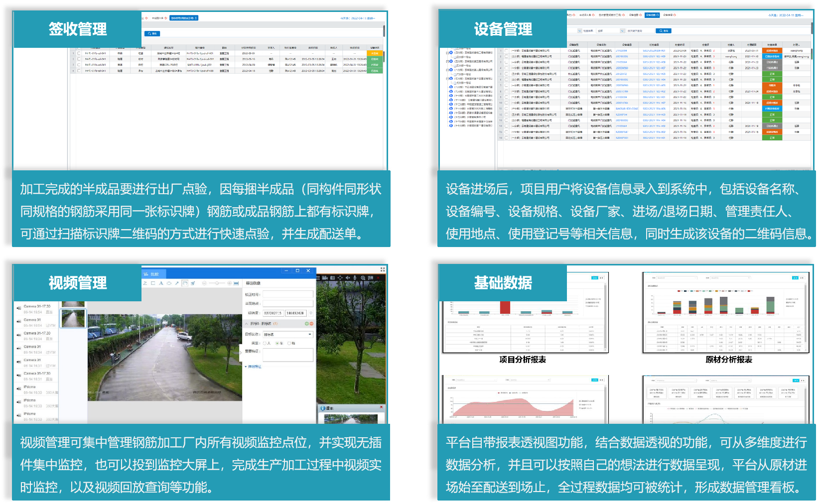Image resolution: width=820 pixels, height=504 pixels.
Task: Click the green add target icon
Action: pos(306,324)
